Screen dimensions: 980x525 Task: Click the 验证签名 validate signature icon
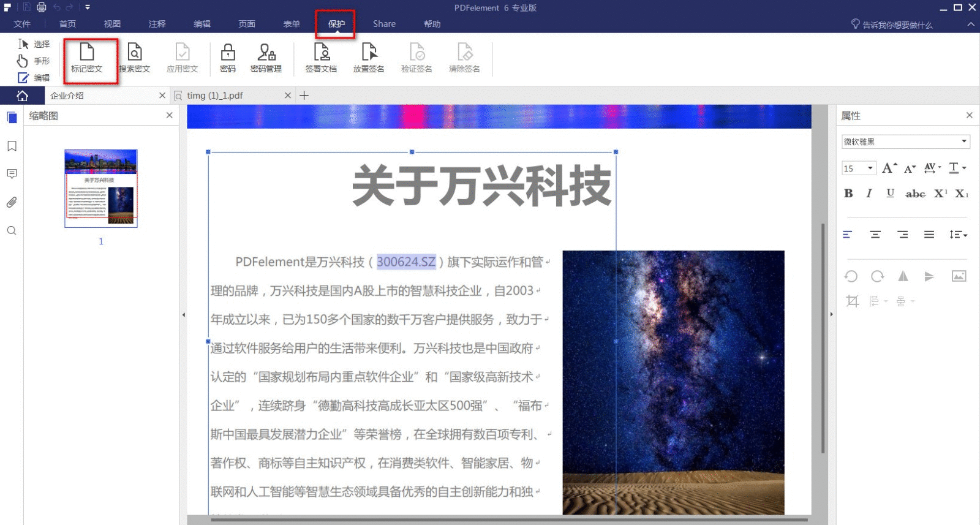coord(417,58)
